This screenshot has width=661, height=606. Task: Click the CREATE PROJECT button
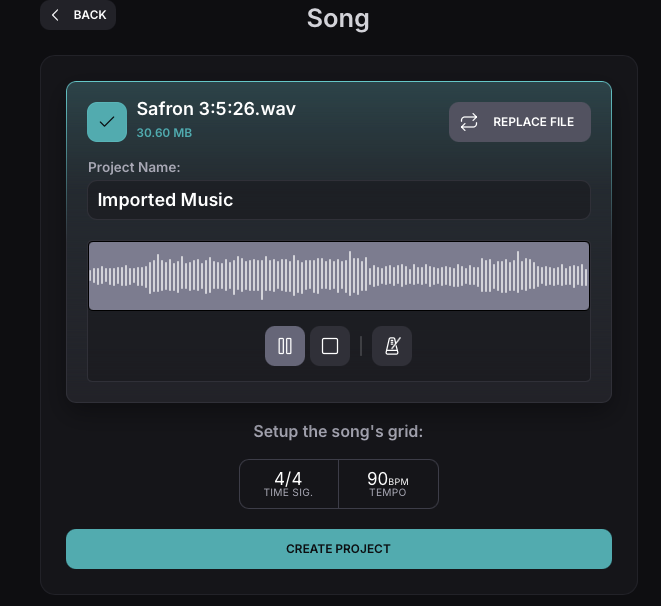tap(338, 549)
